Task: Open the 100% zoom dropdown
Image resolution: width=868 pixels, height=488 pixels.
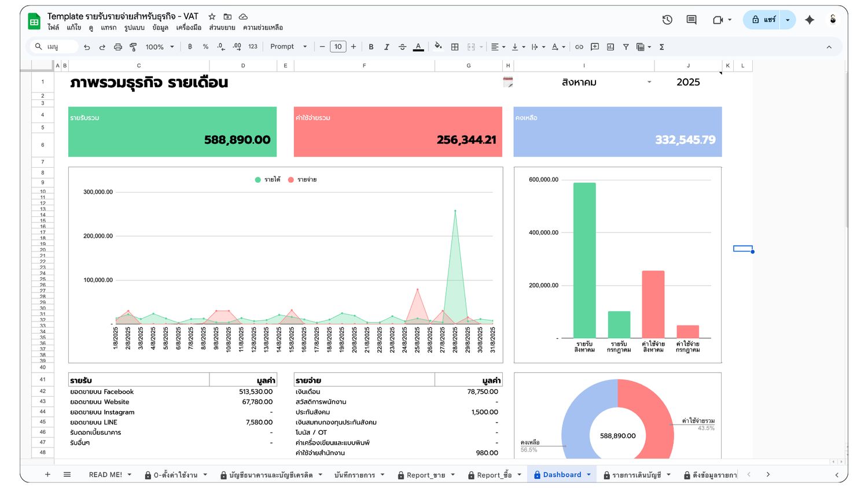Action: pyautogui.click(x=159, y=47)
